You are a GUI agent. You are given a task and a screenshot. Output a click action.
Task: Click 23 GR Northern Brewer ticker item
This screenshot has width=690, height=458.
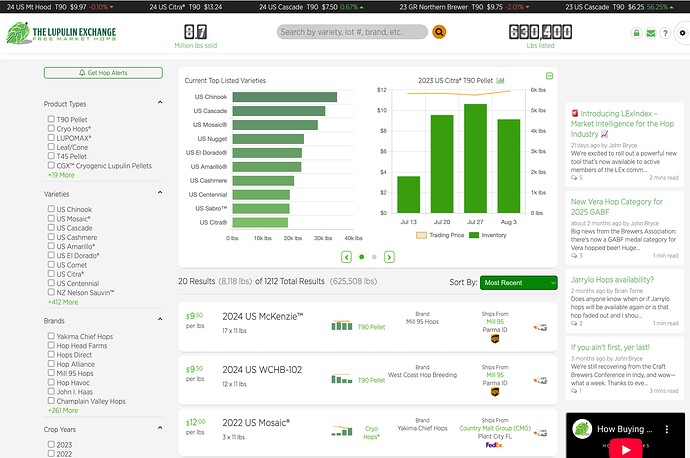tap(464, 7)
